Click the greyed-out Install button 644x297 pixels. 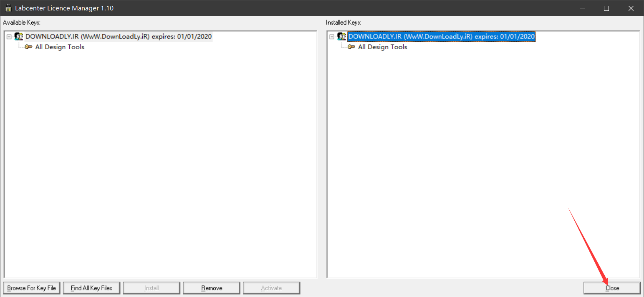[152, 288]
